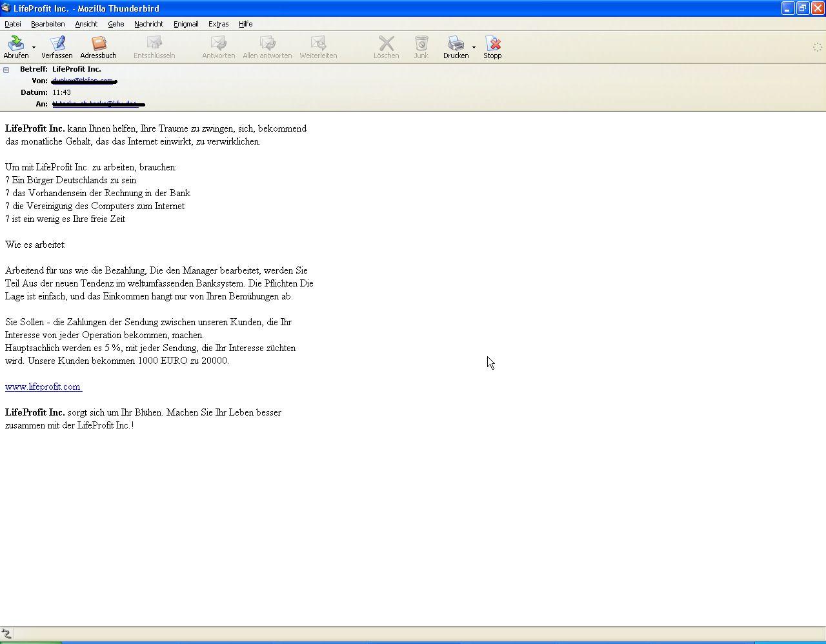Image resolution: width=826 pixels, height=644 pixels.
Task: Click the Abrufen get-mail icon
Action: click(x=15, y=43)
